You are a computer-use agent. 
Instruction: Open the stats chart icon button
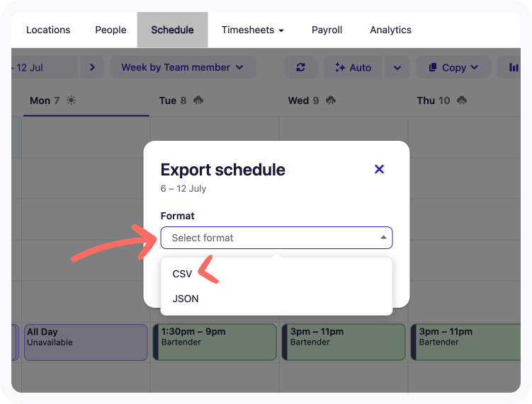(513, 67)
